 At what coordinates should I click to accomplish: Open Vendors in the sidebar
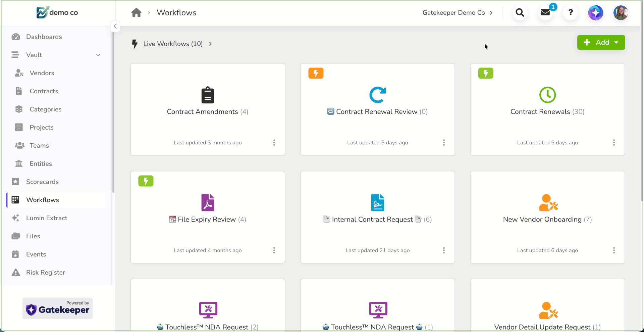[x=42, y=73]
